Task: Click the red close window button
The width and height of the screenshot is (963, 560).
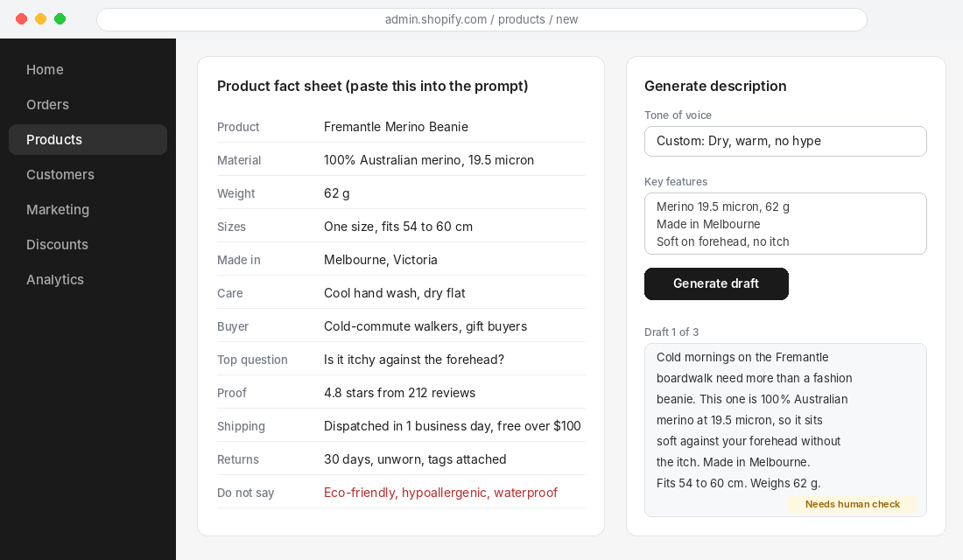Action: 22,19
